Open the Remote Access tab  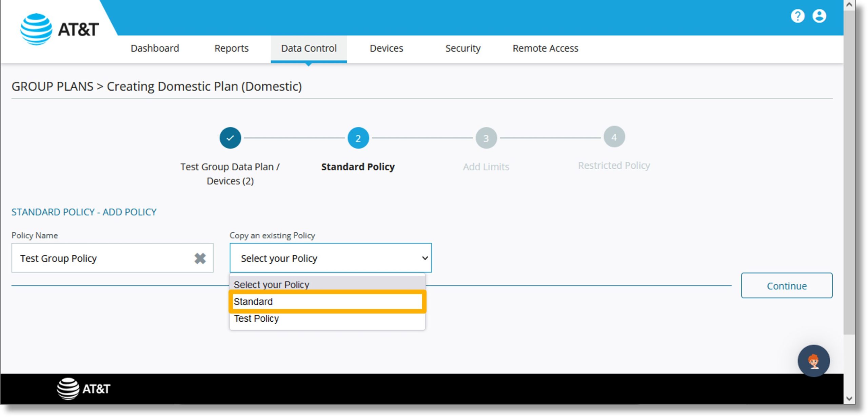coord(545,48)
